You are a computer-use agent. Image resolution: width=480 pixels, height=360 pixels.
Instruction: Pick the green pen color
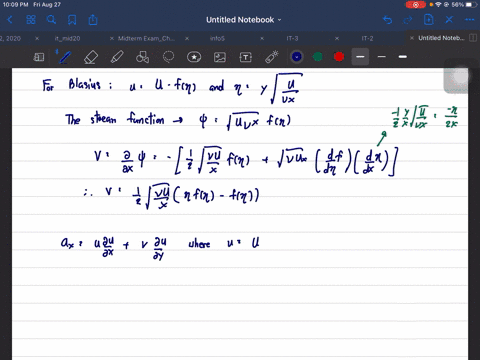point(318,57)
